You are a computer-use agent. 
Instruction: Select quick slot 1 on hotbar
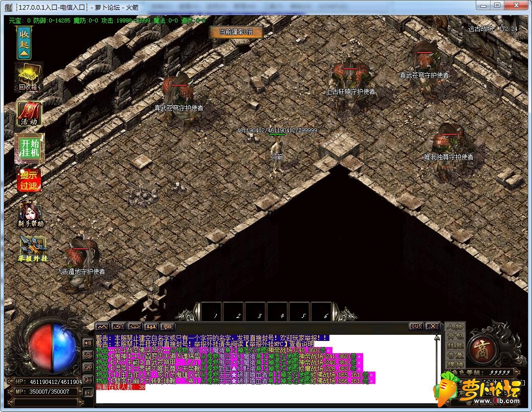[212, 311]
